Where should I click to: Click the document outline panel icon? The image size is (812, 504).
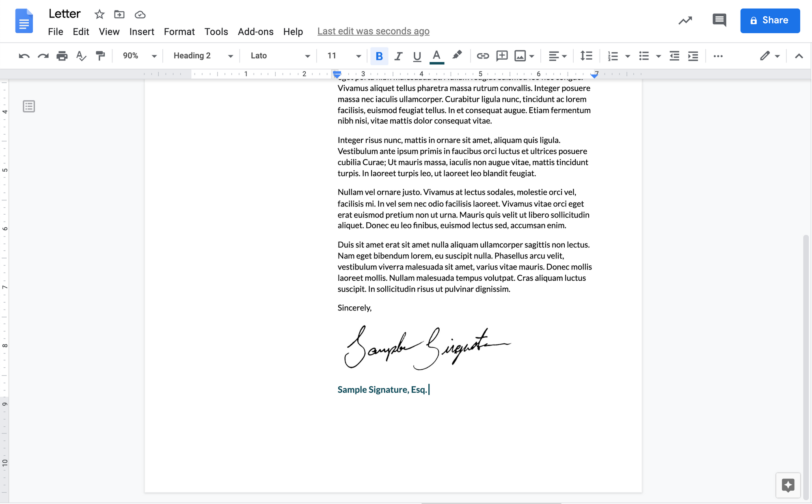pyautogui.click(x=28, y=106)
